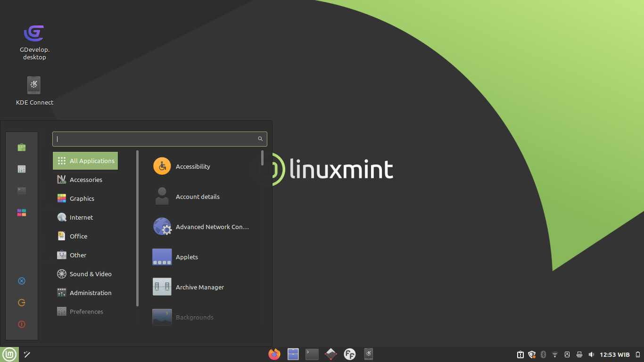Screen dimensions: 644x362
Task: Launch Backgrounds settings
Action: pyautogui.click(x=204, y=317)
